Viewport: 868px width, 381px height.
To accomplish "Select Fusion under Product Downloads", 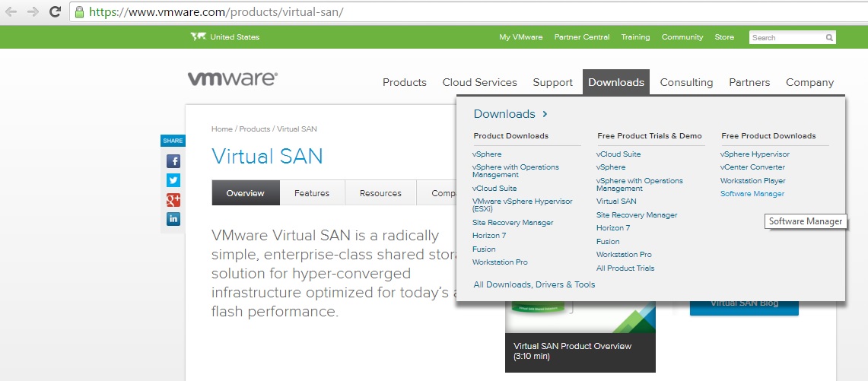I will pyautogui.click(x=484, y=249).
